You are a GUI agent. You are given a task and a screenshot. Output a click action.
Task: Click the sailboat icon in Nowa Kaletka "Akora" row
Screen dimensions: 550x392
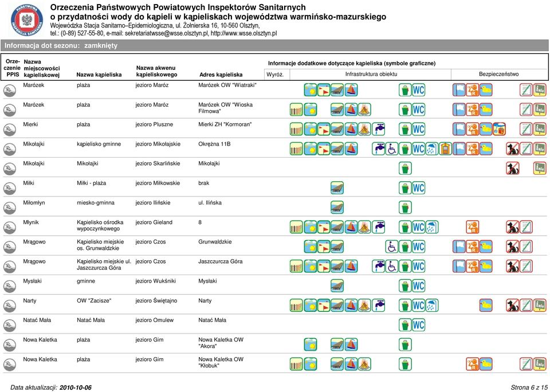(351, 344)
